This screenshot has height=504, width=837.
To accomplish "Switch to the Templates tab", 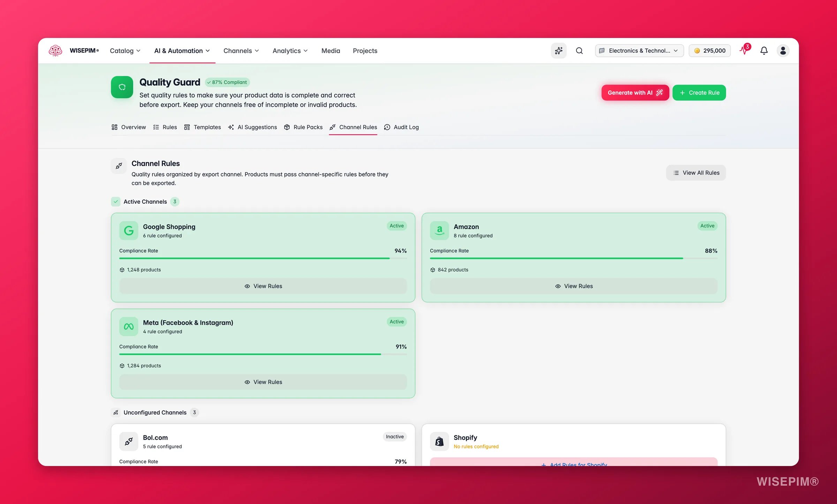I will pyautogui.click(x=203, y=127).
